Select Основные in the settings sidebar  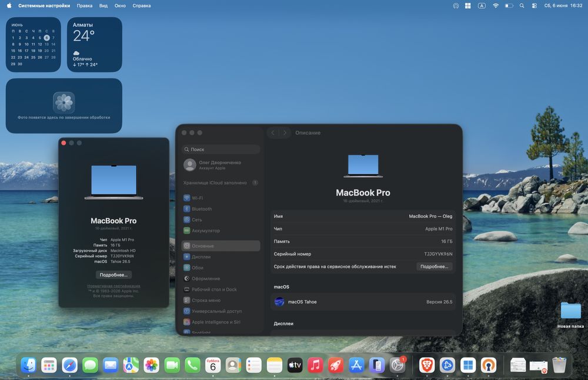click(220, 246)
